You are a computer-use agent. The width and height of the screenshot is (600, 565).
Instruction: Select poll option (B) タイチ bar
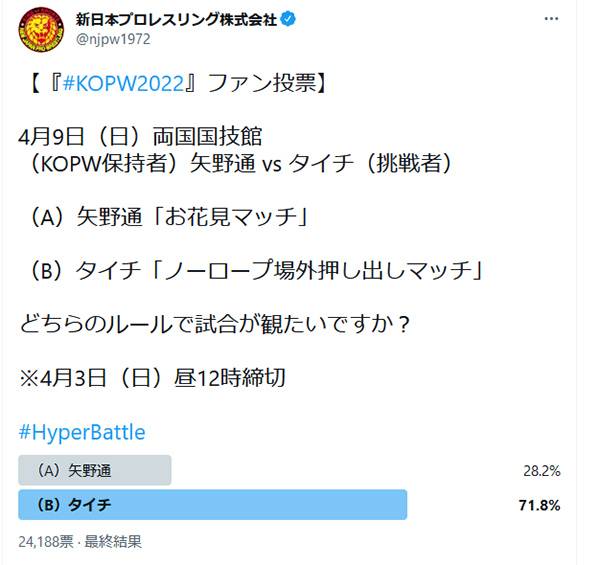[212, 505]
